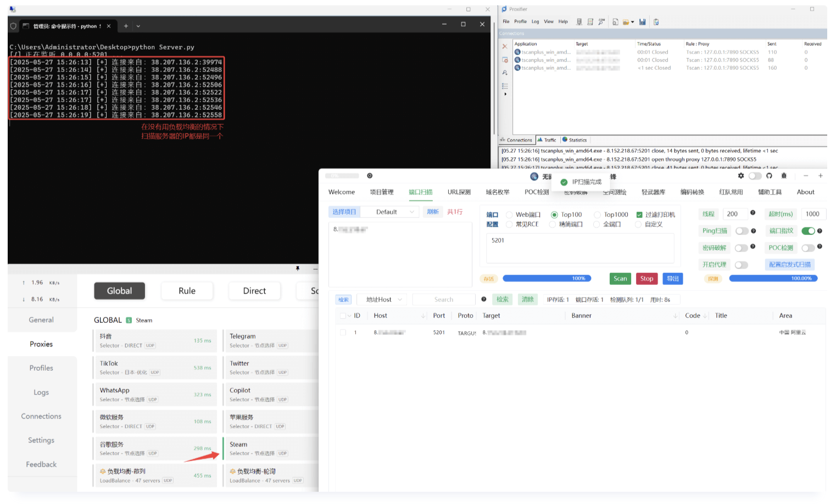Open the Log menu in Proxifier

pyautogui.click(x=535, y=21)
